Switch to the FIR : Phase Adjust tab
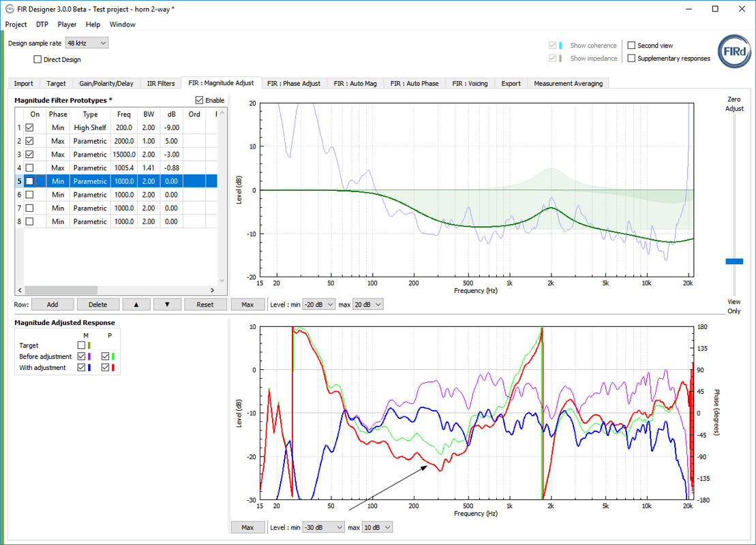 pyautogui.click(x=294, y=82)
